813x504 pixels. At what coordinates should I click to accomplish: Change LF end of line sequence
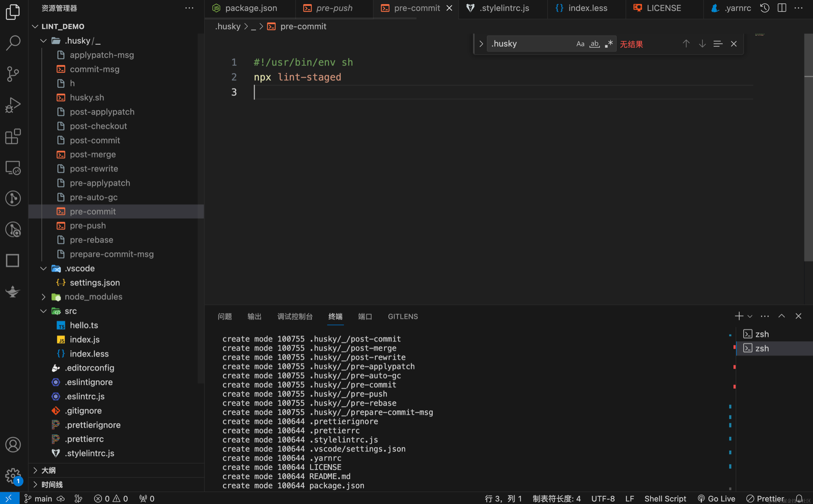pyautogui.click(x=630, y=498)
